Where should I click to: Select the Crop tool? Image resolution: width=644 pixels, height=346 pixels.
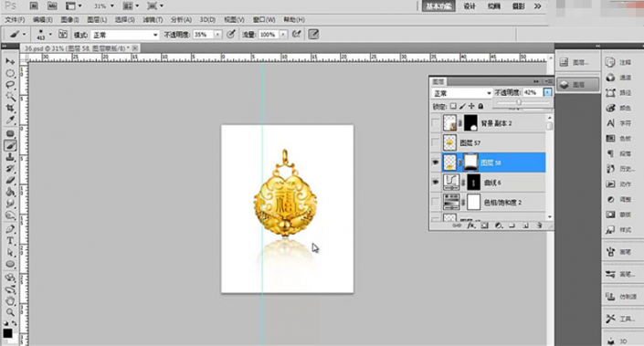coord(10,109)
